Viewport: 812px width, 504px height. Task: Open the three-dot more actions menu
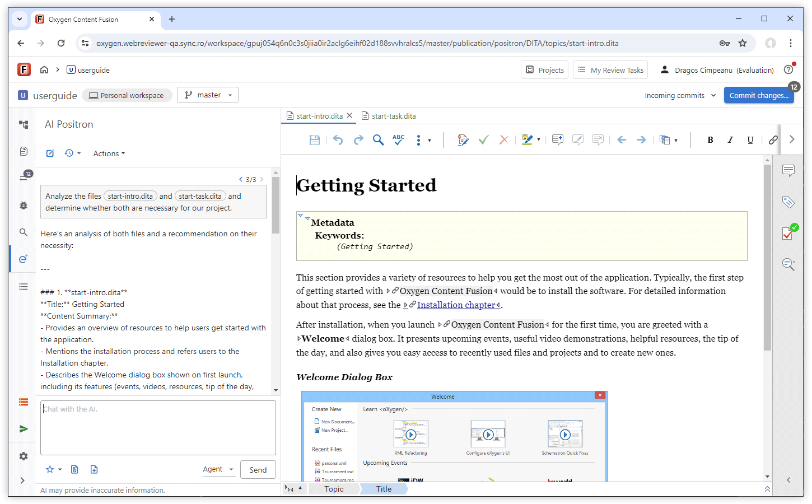point(418,140)
